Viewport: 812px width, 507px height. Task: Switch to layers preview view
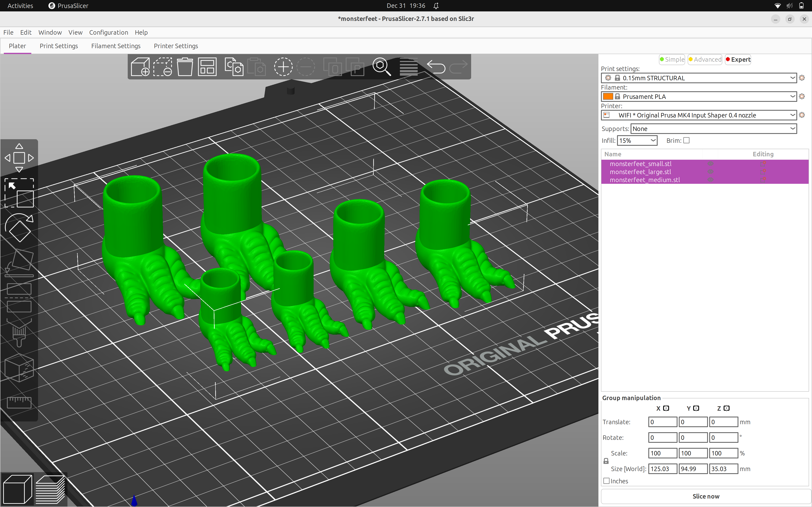pos(50,489)
